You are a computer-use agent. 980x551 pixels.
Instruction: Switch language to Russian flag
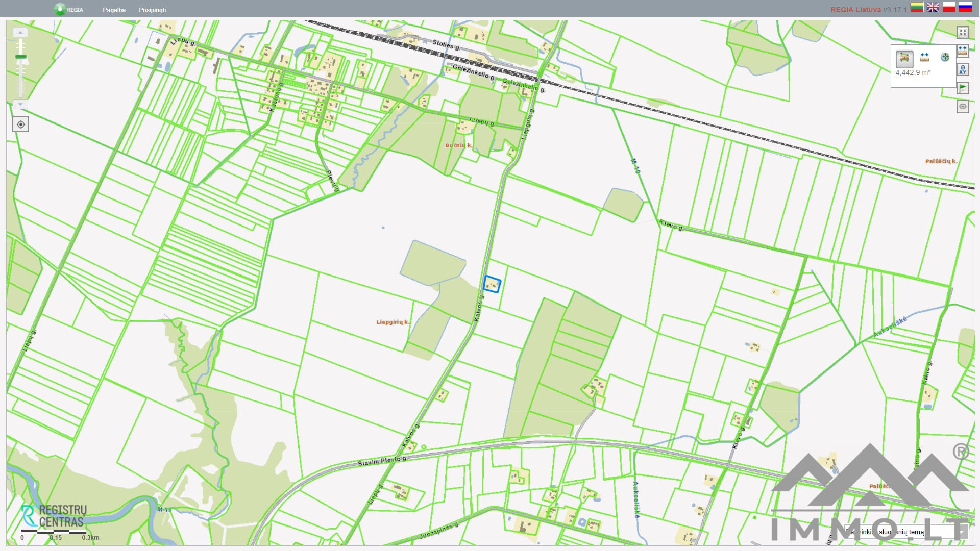(965, 7)
